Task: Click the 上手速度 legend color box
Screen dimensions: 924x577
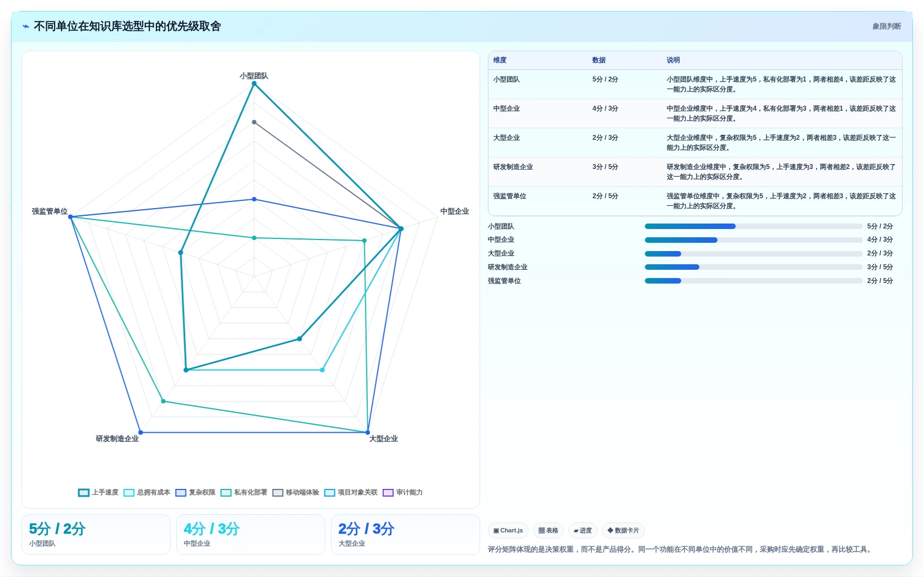Action: [84, 493]
